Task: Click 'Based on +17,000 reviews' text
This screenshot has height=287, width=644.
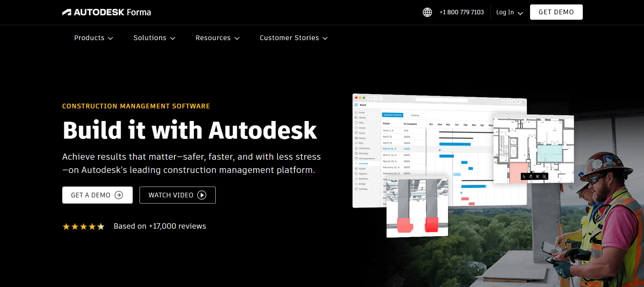Action: 160,226
